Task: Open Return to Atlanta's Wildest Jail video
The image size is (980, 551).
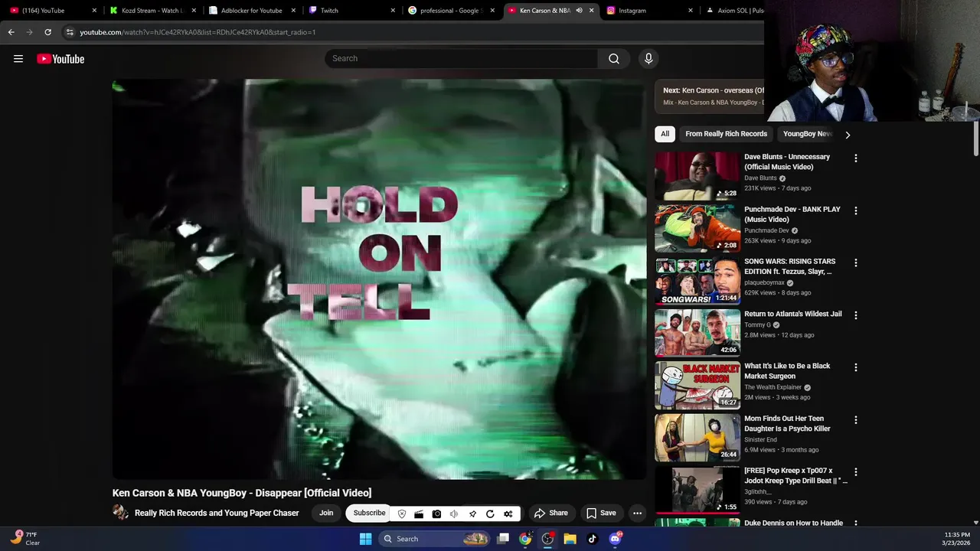Action: pyautogui.click(x=793, y=314)
